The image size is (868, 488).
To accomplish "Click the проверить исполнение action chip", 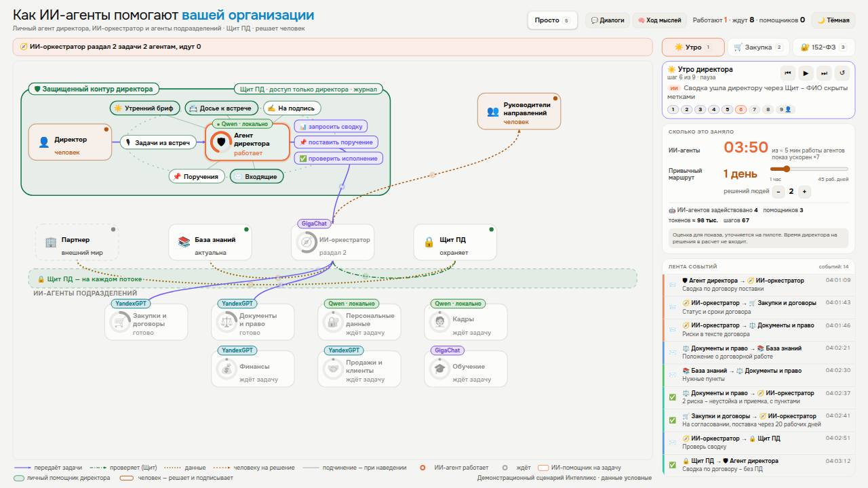I will (x=338, y=159).
